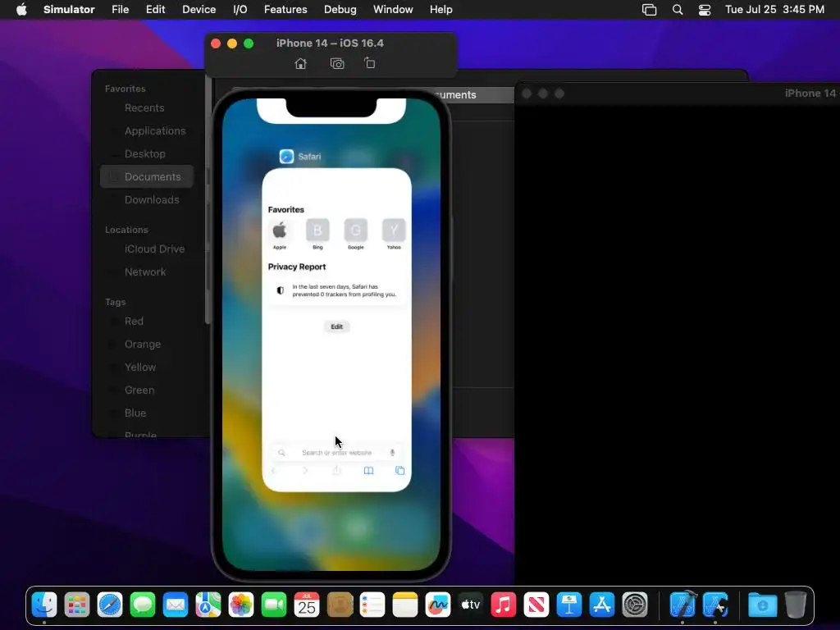Open News from the Dock

click(x=536, y=605)
